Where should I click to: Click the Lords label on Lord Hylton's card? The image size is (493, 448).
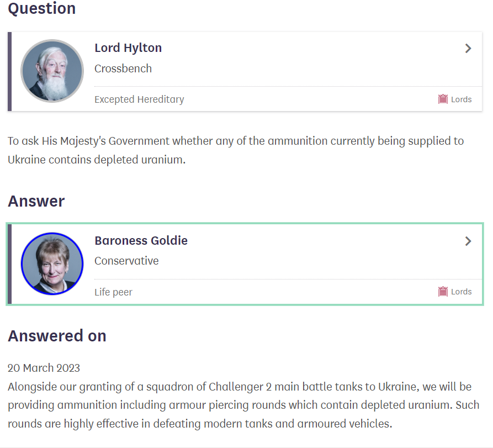click(461, 99)
